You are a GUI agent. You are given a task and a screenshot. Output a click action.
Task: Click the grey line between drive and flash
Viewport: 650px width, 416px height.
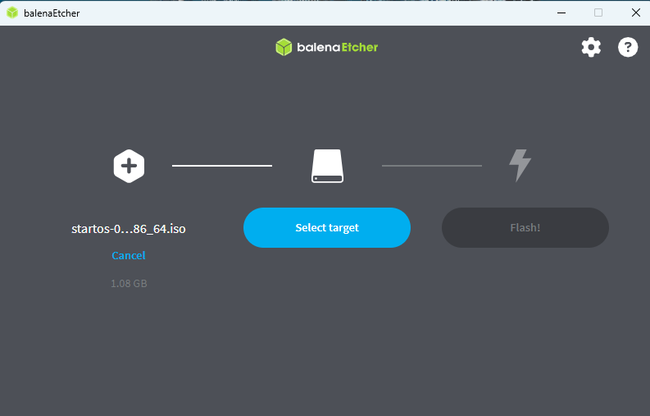(431, 165)
